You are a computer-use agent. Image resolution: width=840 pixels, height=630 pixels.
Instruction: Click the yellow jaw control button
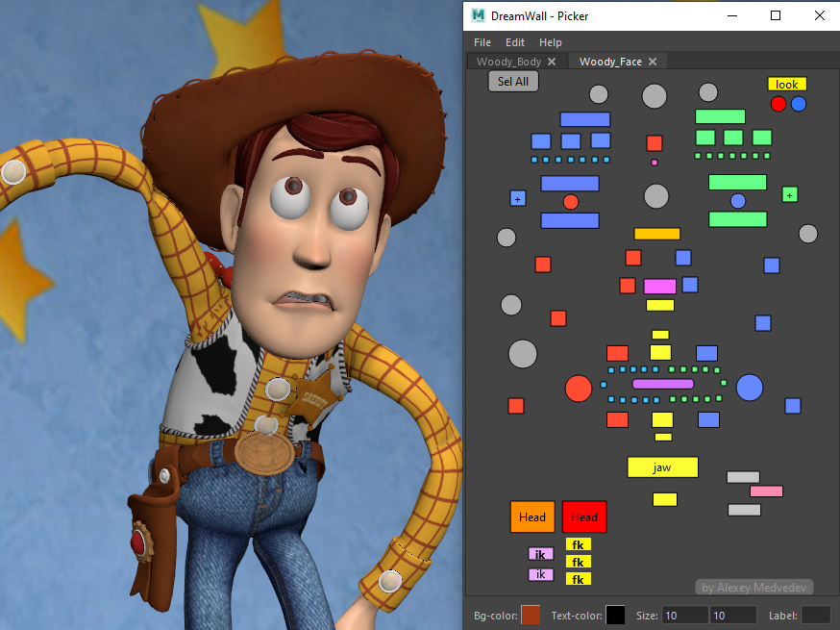(x=663, y=467)
